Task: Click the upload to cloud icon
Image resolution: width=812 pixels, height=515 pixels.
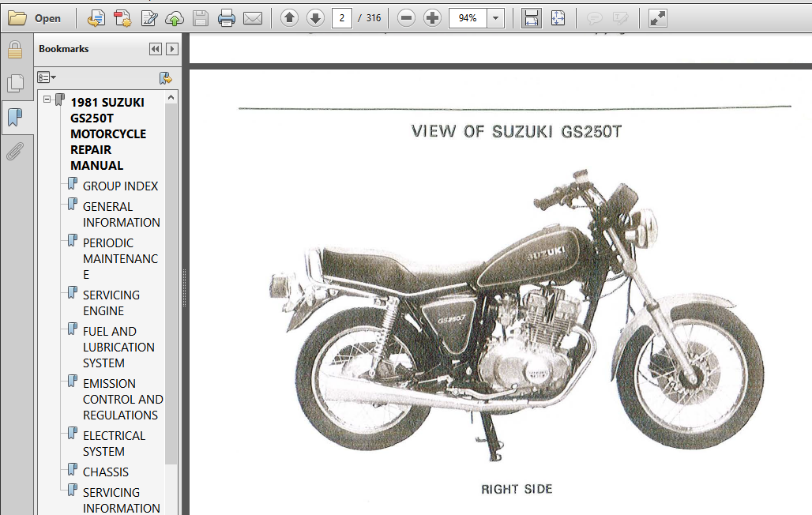Action: 175,19
